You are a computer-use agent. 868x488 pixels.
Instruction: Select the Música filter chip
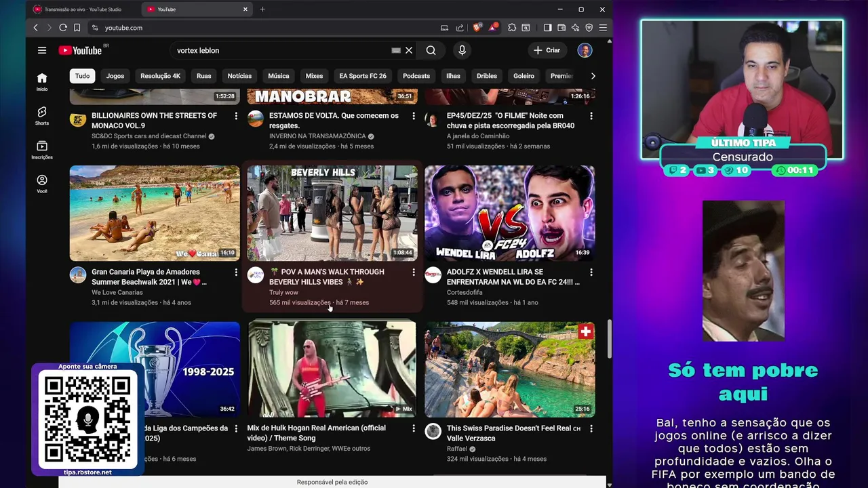pos(279,76)
